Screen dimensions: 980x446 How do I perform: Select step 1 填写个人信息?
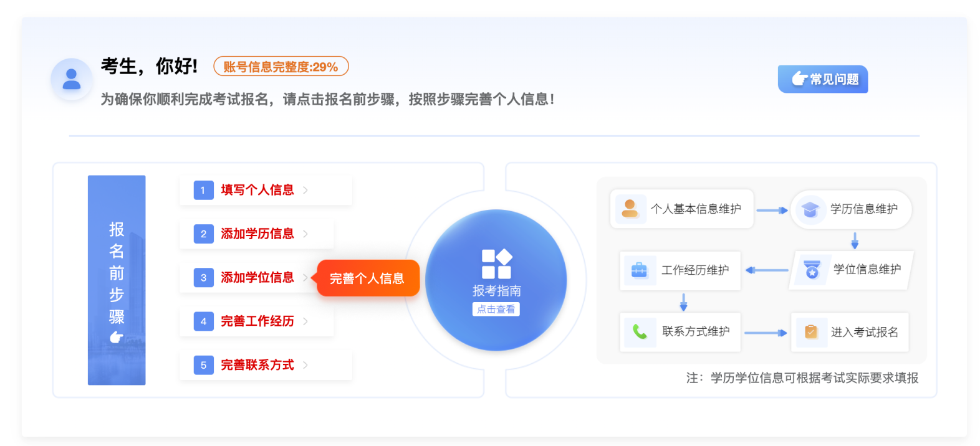pos(257,190)
